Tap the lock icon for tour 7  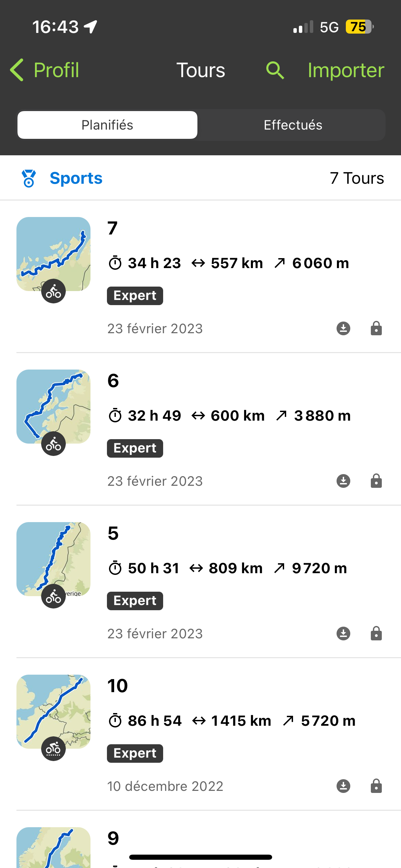[x=376, y=328]
